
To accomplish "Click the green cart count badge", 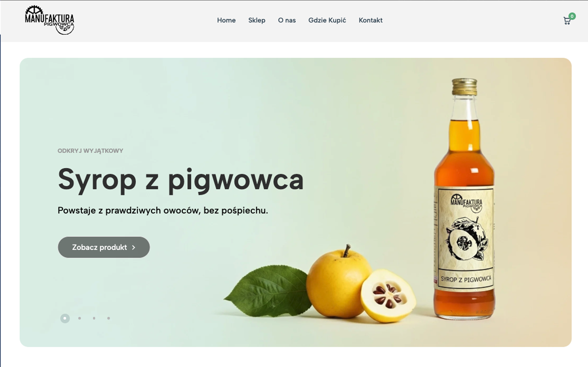I will pos(572,16).
